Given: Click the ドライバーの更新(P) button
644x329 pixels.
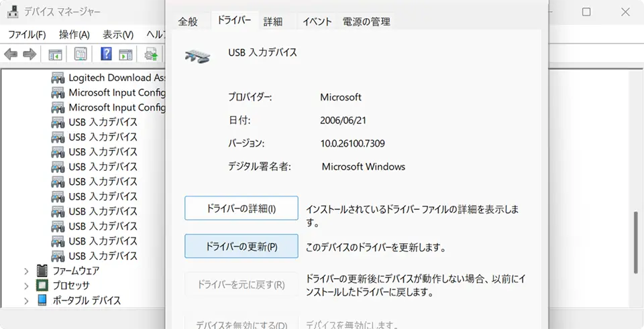Looking at the screenshot, I should click(241, 246).
